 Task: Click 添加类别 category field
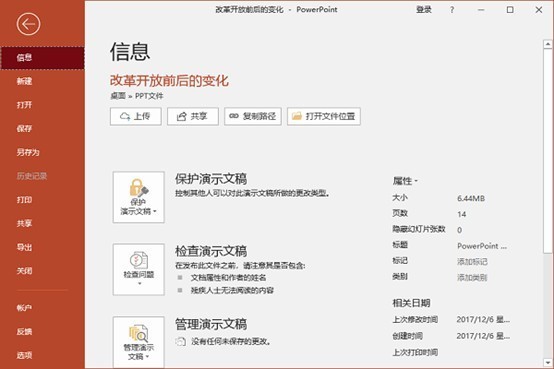472,277
